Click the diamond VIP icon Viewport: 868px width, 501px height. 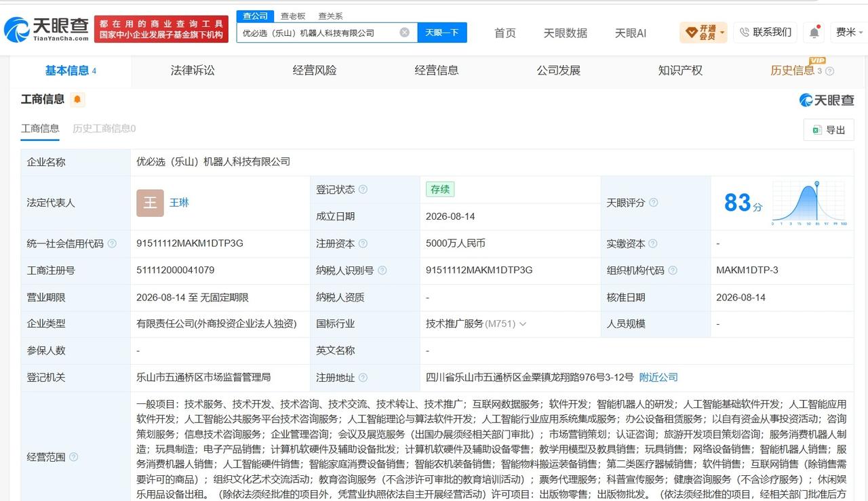pyautogui.click(x=692, y=32)
